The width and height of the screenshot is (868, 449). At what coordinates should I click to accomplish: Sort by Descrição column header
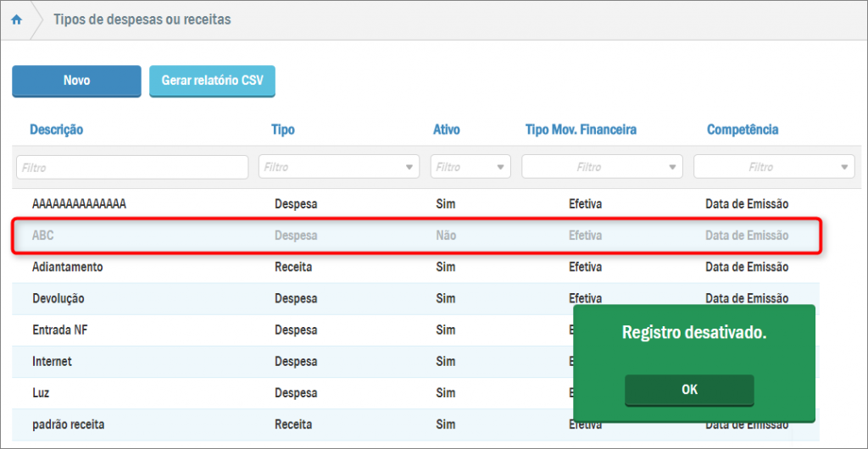(57, 130)
